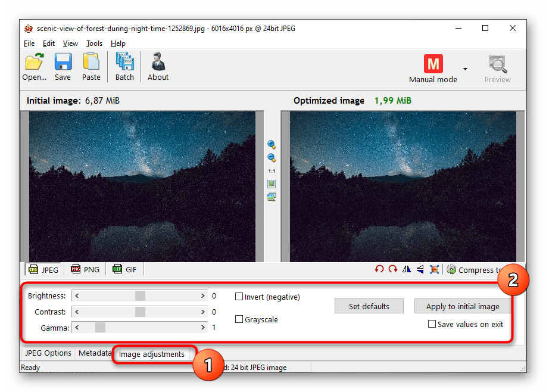The image size is (546, 392).
Task: Zoom in on the preview images
Action: pos(272,145)
